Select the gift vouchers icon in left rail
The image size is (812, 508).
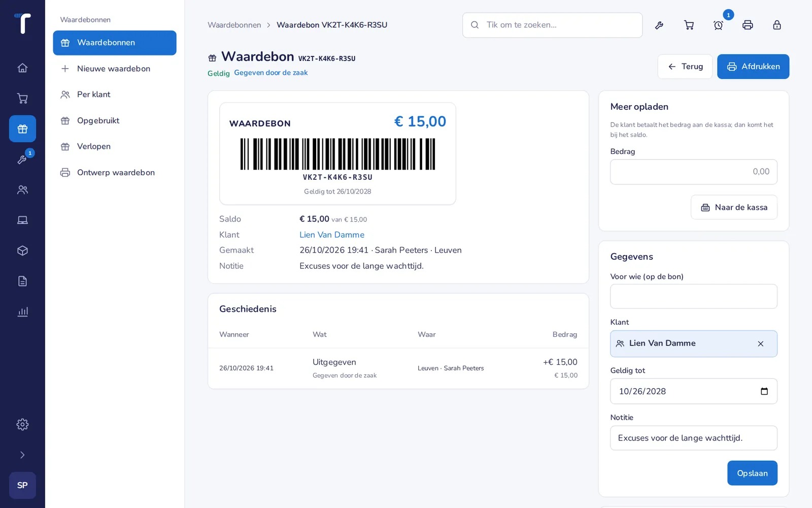[22, 129]
